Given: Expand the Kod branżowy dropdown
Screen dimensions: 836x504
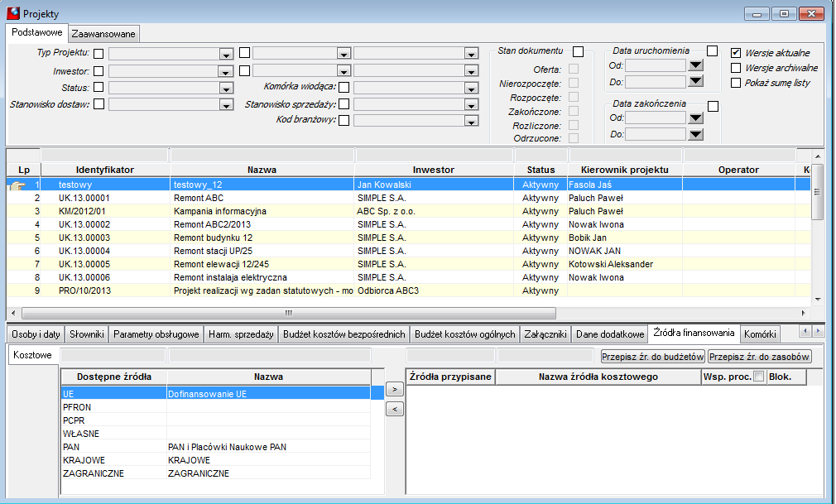Looking at the screenshot, I should [471, 121].
